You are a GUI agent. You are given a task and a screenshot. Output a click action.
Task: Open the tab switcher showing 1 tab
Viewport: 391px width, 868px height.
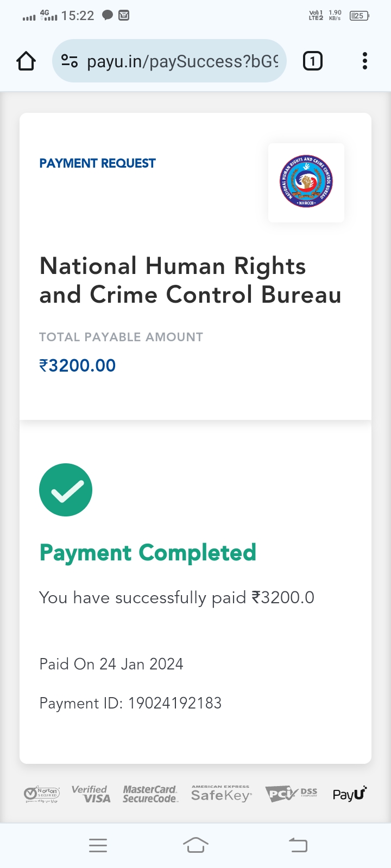point(312,61)
